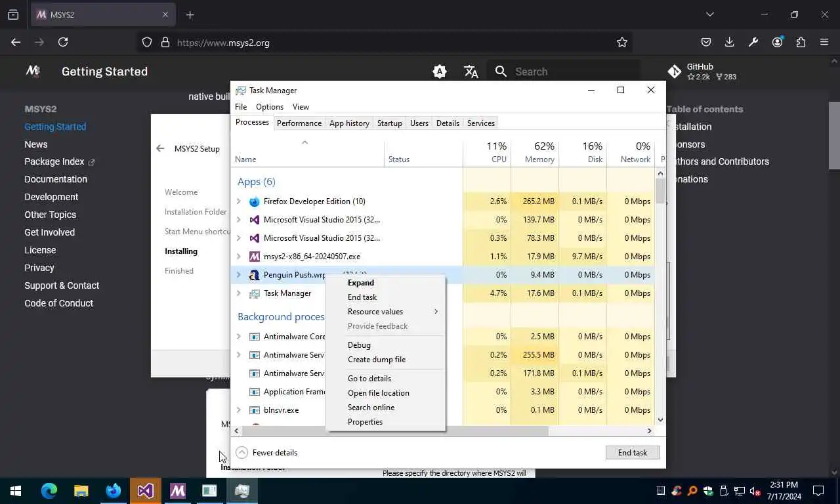Screen dimensions: 840x504
Task: Select Properties in the context menu
Action: (385, 422)
